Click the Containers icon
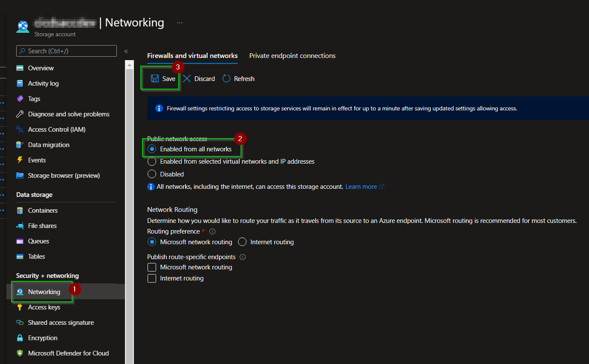This screenshot has width=589, height=364. [x=20, y=211]
